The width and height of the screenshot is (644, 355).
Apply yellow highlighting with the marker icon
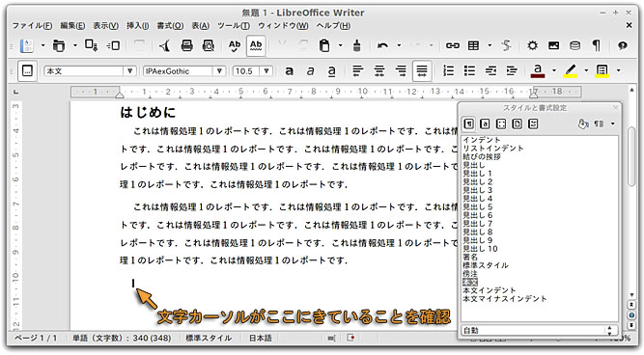pyautogui.click(x=570, y=71)
